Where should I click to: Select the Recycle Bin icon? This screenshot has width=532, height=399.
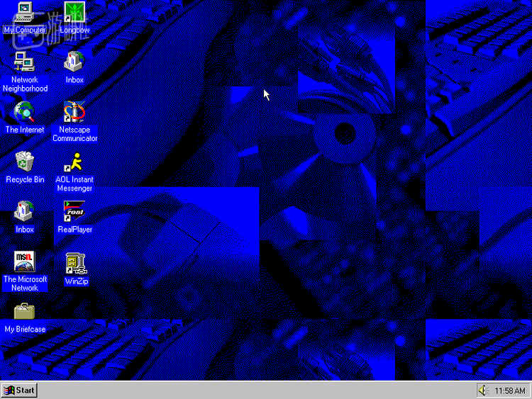click(25, 162)
